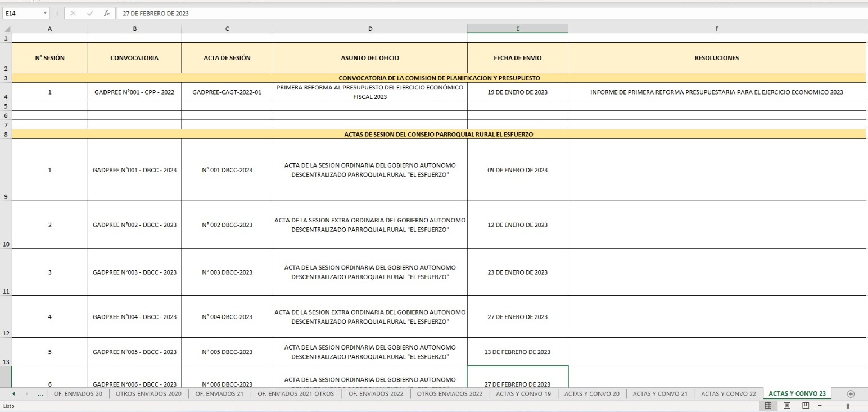Open the ACTAS Y CONVO 22 sheet tab
868x412 pixels.
click(728, 394)
